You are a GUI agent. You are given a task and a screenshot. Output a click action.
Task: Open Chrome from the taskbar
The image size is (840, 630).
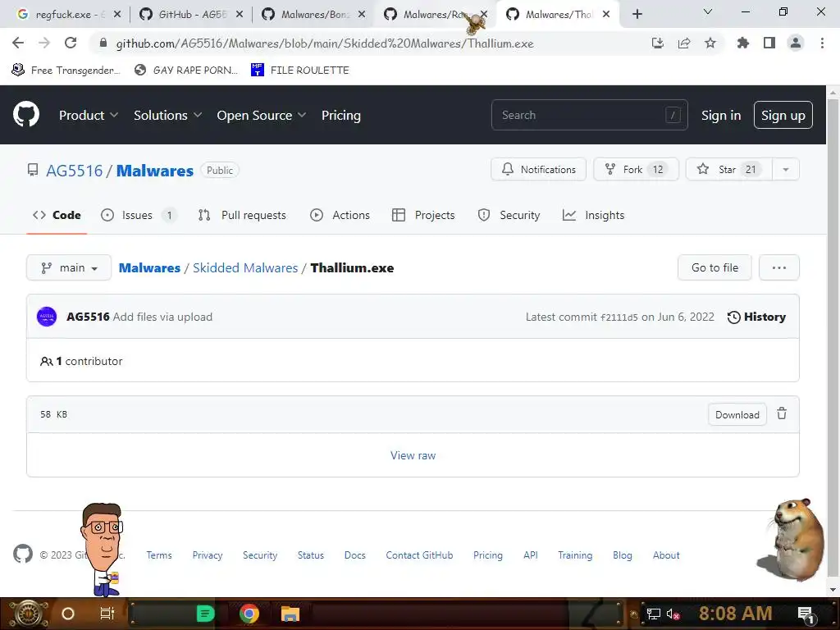(x=249, y=614)
